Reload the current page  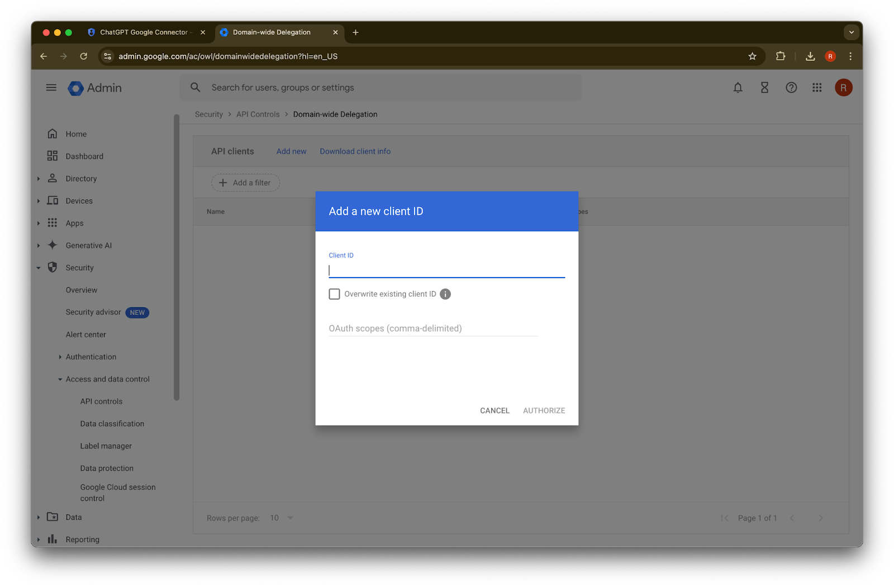click(x=84, y=56)
